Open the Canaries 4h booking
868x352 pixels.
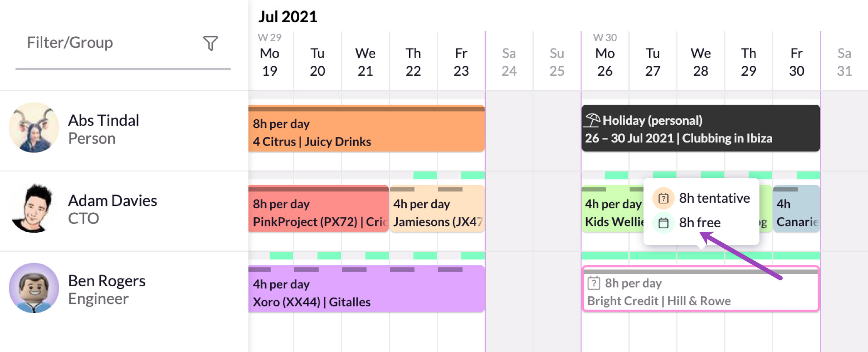click(796, 209)
